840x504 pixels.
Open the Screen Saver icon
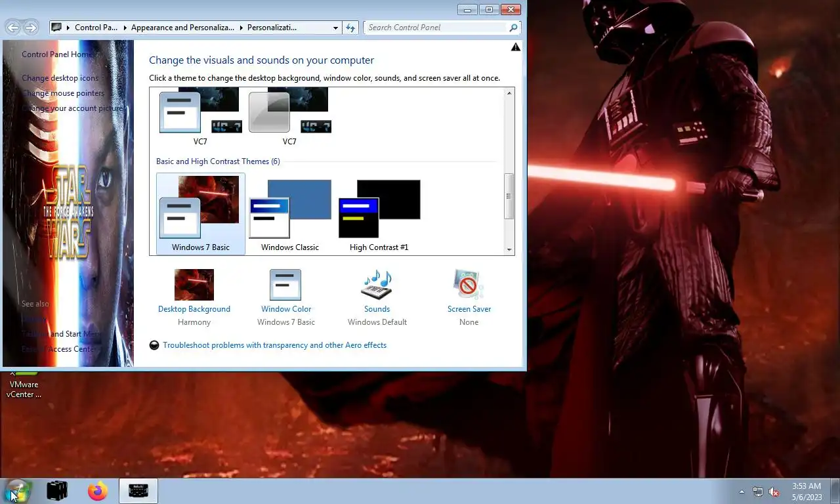tap(469, 285)
